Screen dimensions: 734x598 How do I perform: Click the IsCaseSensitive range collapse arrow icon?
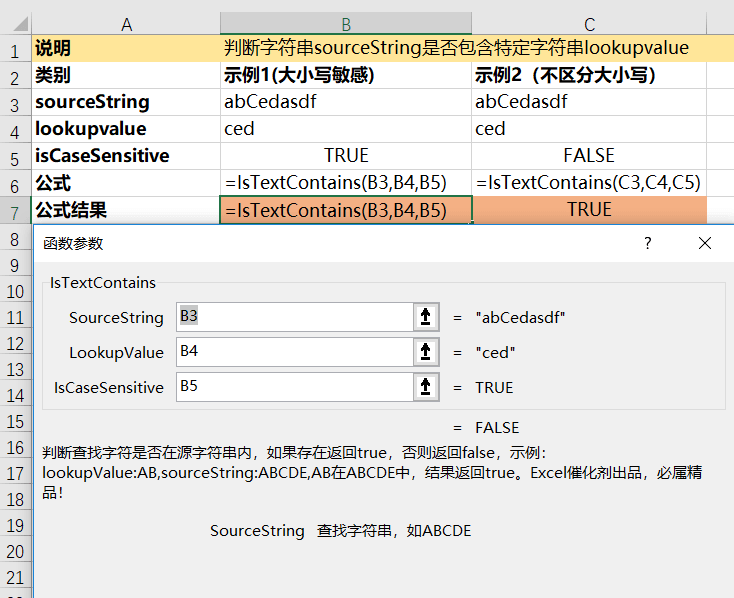[426, 387]
